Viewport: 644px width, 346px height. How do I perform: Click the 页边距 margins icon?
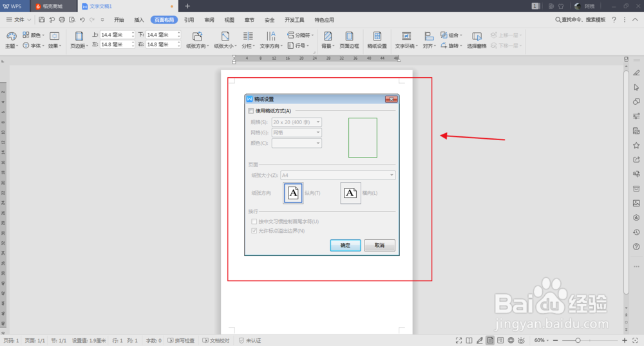pyautogui.click(x=79, y=36)
